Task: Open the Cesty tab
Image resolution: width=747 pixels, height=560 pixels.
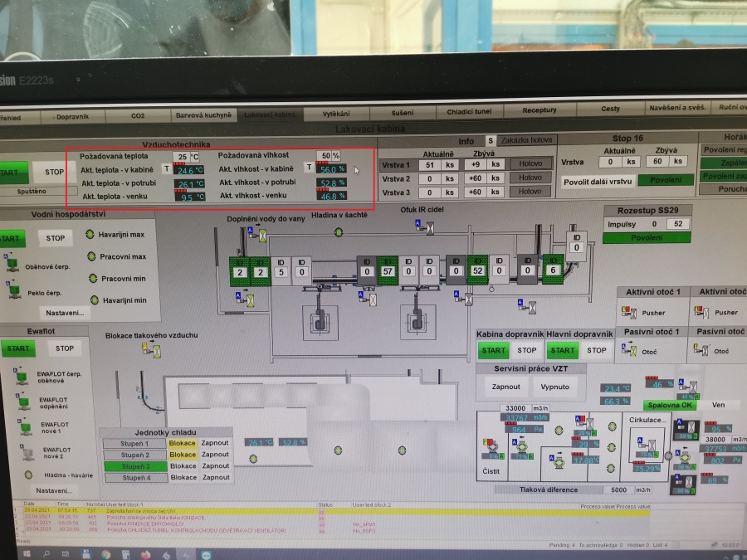Action: pos(610,109)
